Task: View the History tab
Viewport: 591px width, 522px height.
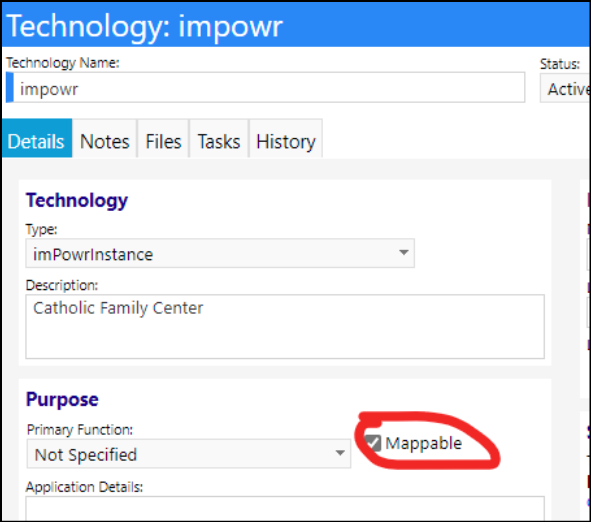Action: 286,138
